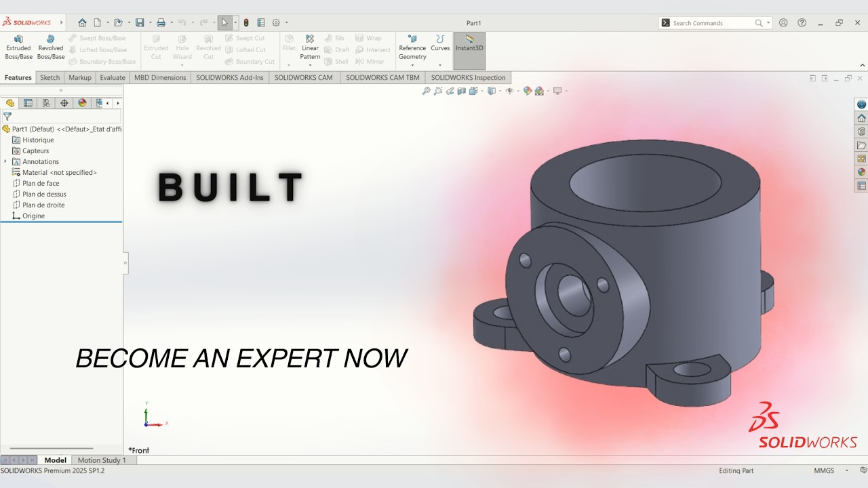Switch to the Markup tab
This screenshot has height=488, width=868.
[80, 77]
